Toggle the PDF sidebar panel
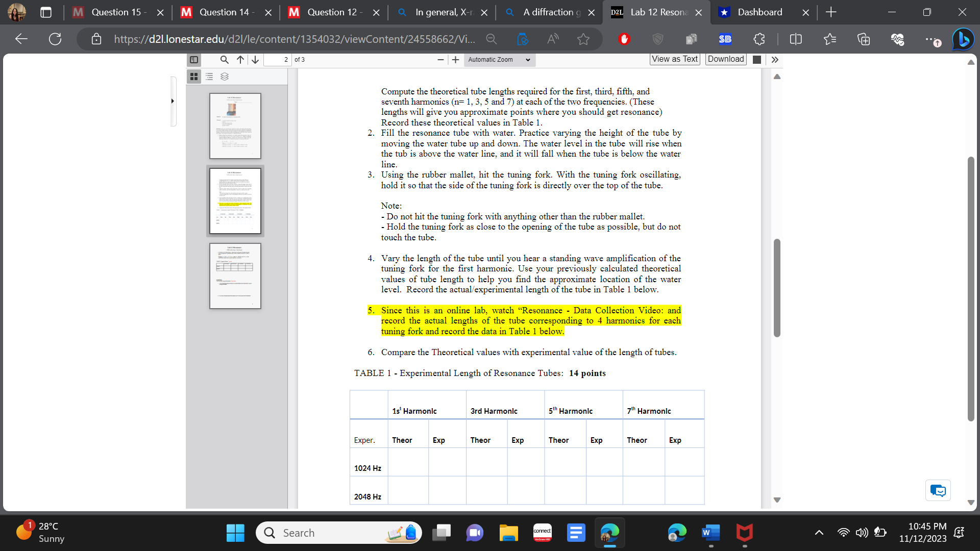980x551 pixels. [194, 60]
